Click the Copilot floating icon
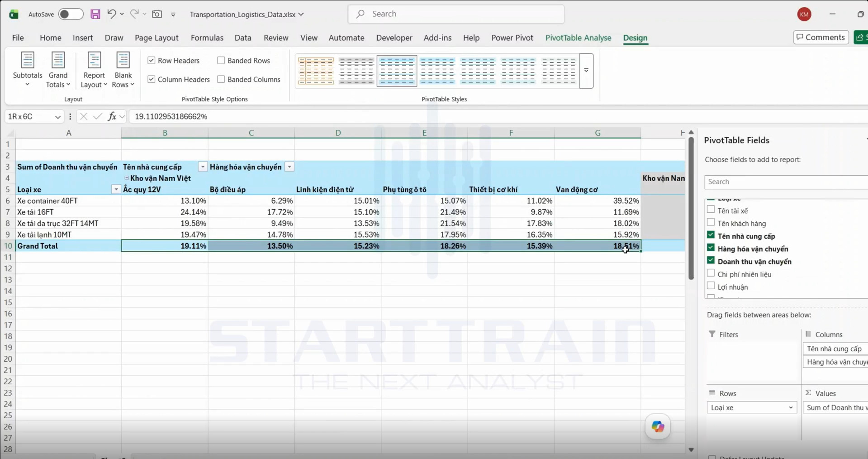The height and width of the screenshot is (459, 868). 658,426
